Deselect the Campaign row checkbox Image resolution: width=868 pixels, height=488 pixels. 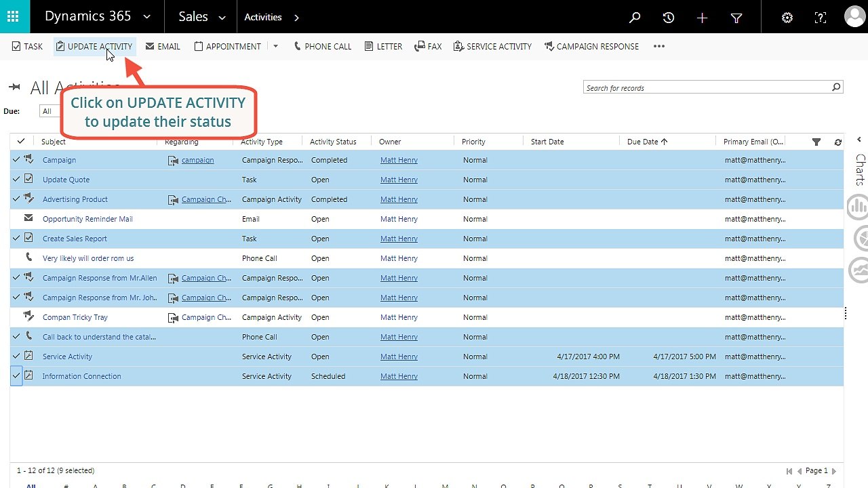pos(16,160)
